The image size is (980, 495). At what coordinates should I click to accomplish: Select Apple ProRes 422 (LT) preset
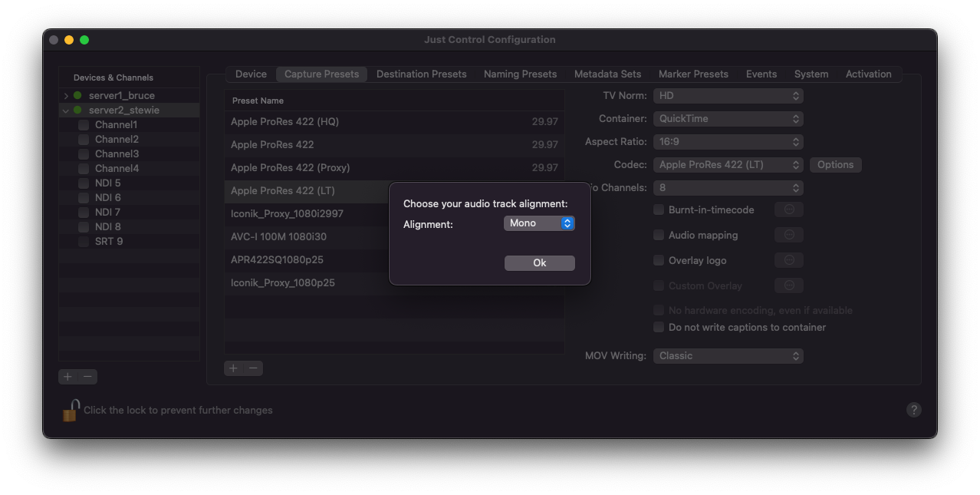point(307,191)
